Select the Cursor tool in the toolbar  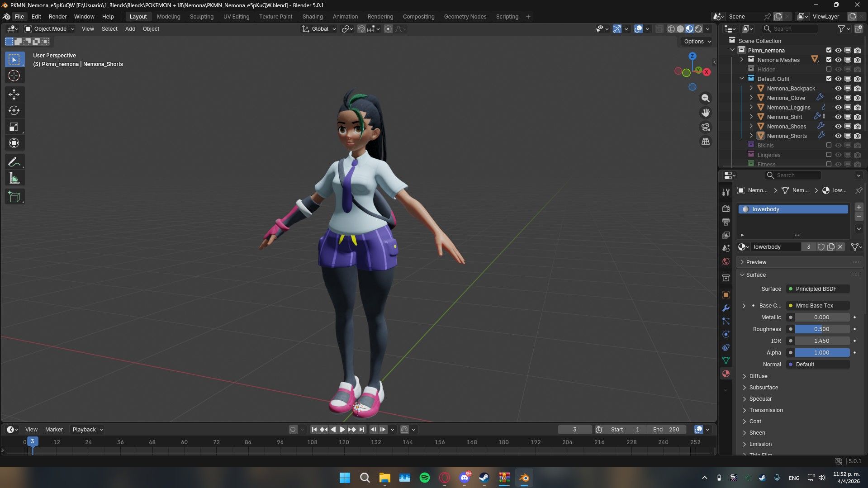point(14,76)
